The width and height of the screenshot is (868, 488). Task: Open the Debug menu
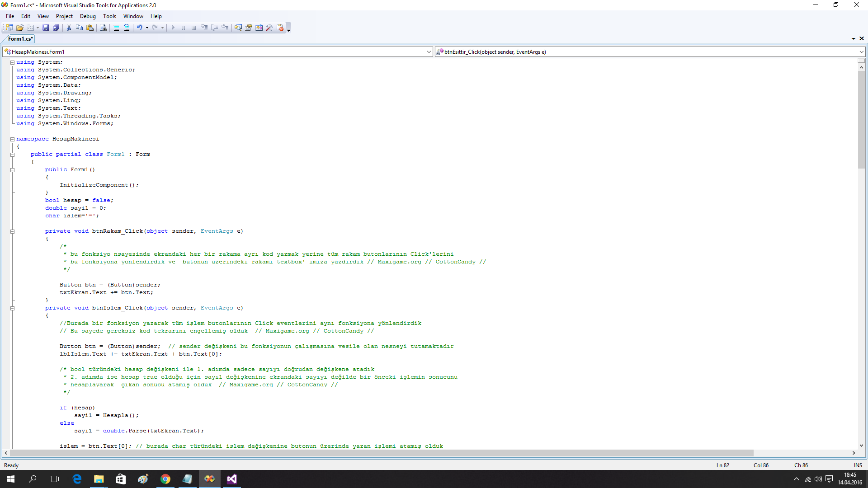(88, 16)
